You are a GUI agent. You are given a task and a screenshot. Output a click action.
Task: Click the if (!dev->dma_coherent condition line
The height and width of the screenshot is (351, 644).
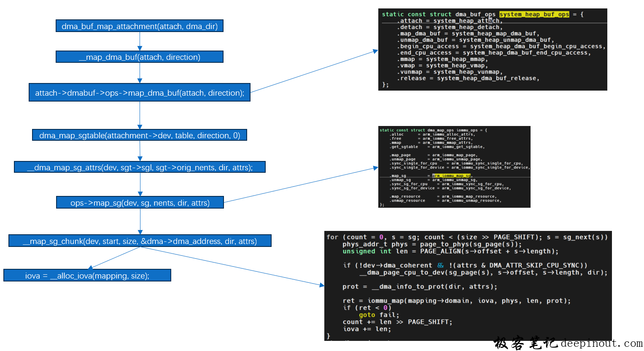point(465,265)
